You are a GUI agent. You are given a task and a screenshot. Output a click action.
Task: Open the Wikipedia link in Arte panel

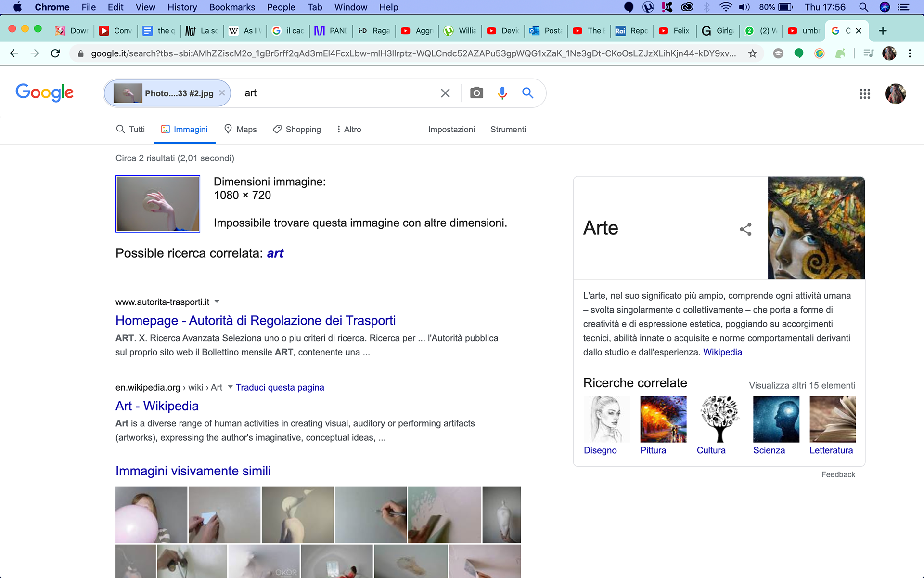pyautogui.click(x=722, y=352)
